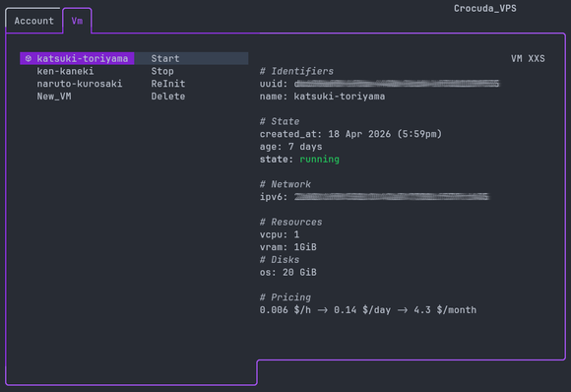Choose the New_VM entry

pos(54,97)
